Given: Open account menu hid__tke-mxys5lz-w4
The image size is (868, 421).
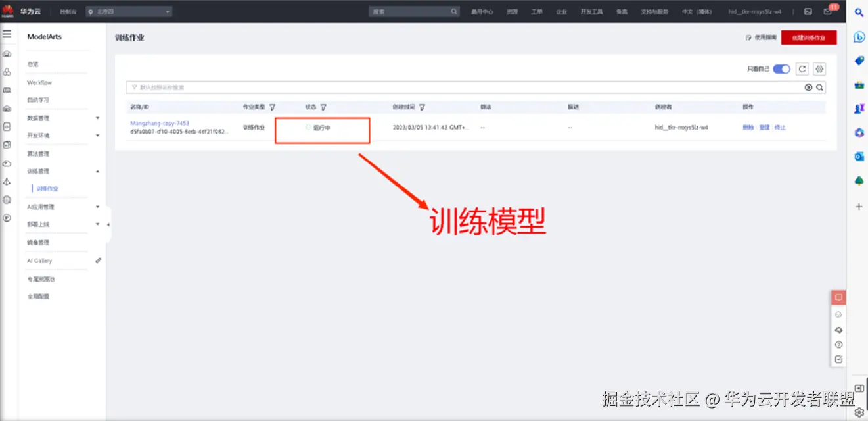Looking at the screenshot, I should [x=755, y=12].
